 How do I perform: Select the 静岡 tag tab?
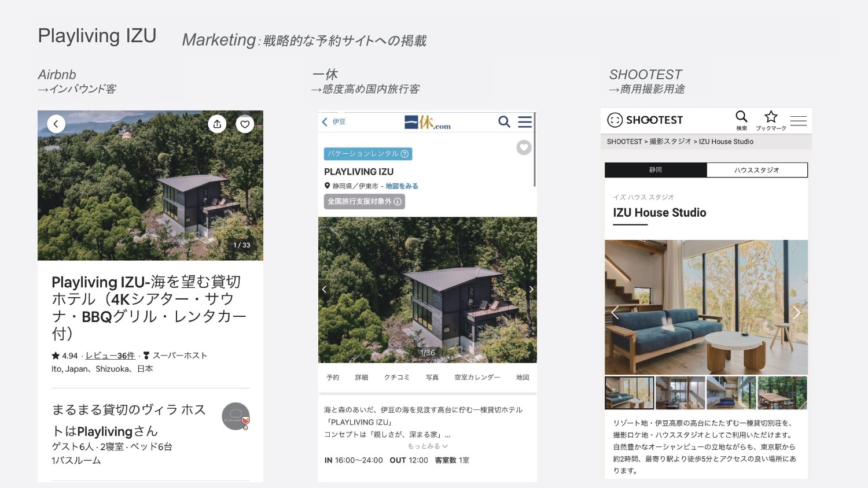656,170
